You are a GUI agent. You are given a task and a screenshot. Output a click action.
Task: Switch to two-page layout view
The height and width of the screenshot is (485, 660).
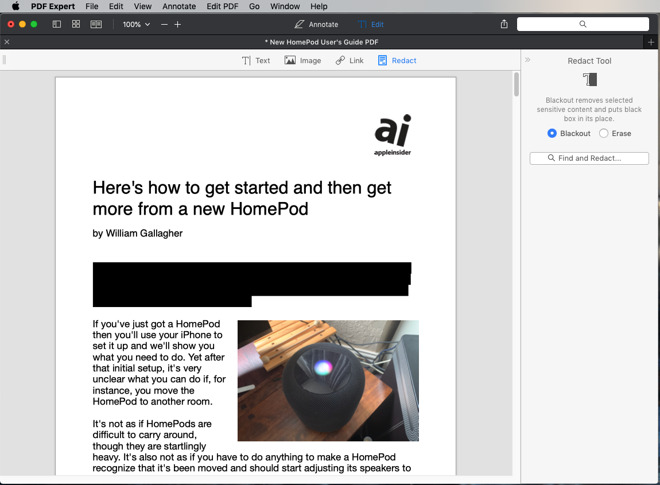(x=96, y=24)
